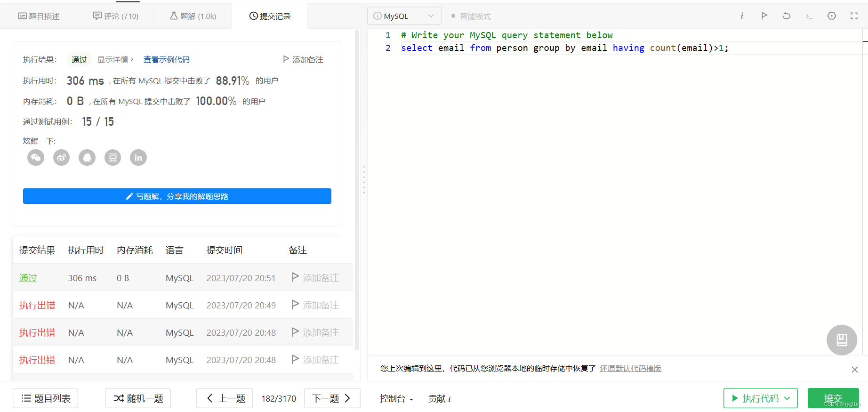Share result via LinkedIn icon
The height and width of the screenshot is (412, 868).
click(138, 158)
